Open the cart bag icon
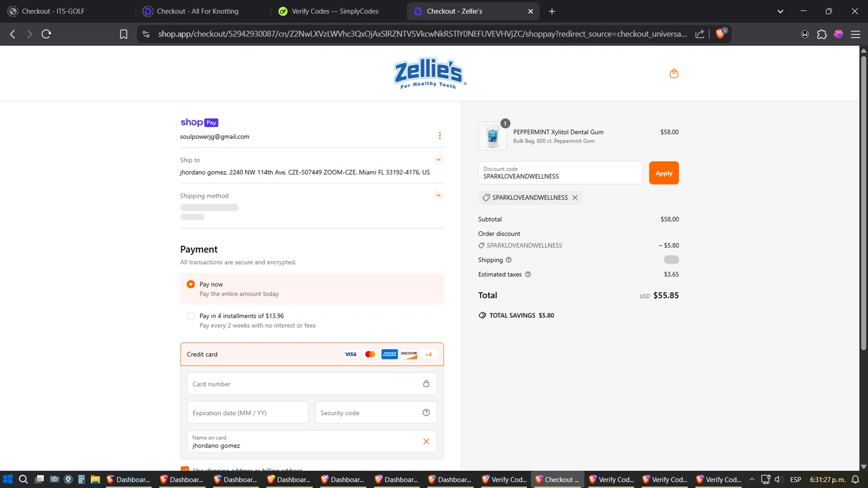The width and height of the screenshot is (868, 488). pyautogui.click(x=674, y=73)
